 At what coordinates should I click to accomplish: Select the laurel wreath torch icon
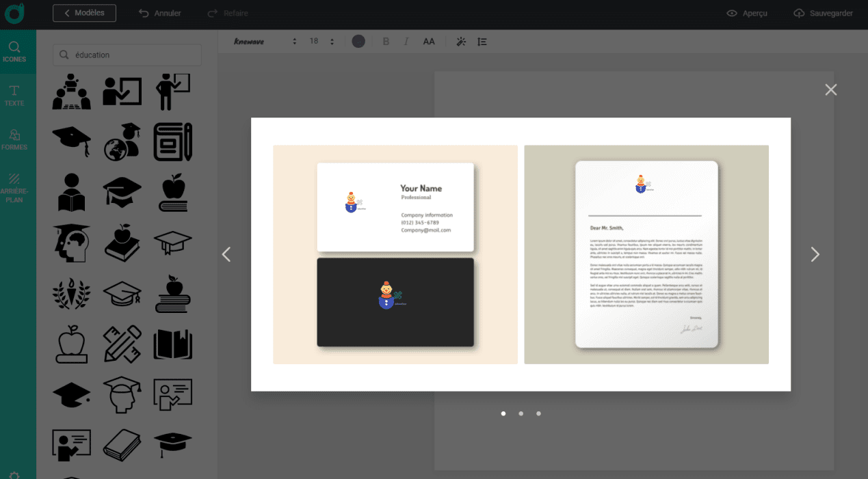pos(71,294)
